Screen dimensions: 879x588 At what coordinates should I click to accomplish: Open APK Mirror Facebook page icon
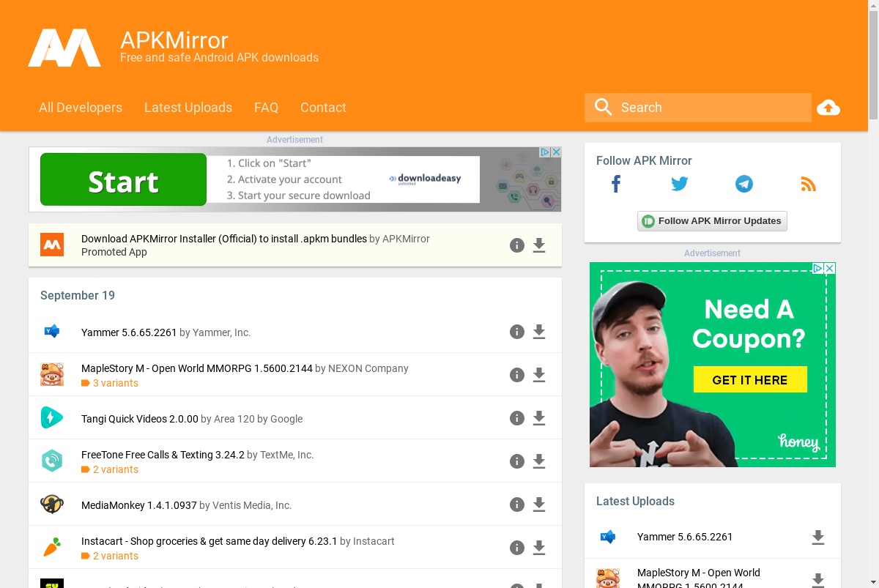click(x=616, y=184)
